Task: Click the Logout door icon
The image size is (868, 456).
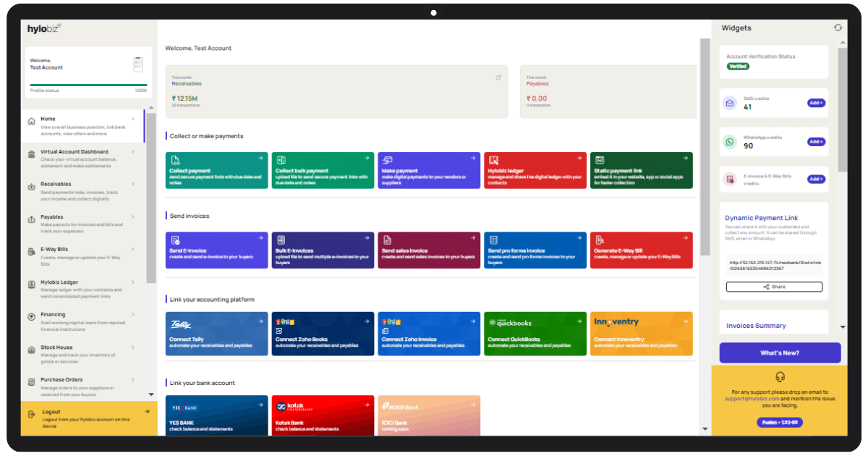Action: point(31,414)
